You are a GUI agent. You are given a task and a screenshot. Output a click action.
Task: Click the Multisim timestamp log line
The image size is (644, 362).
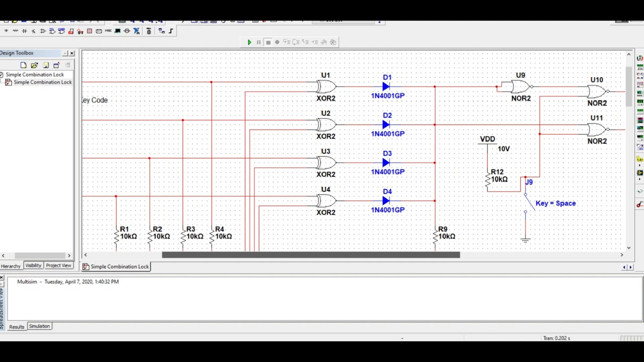pyautogui.click(x=68, y=282)
